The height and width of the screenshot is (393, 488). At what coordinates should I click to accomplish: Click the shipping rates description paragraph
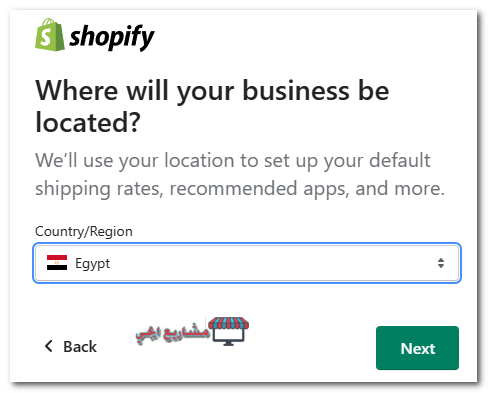240,174
